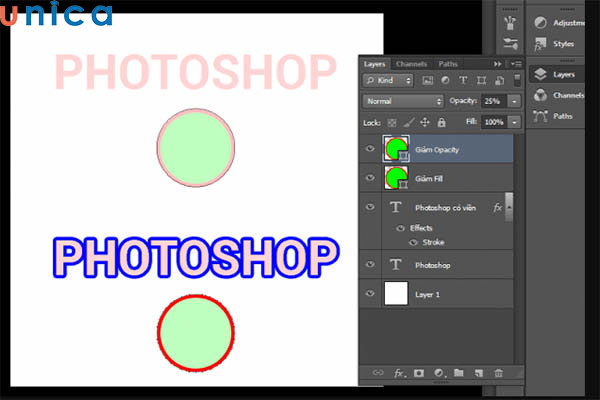Click the Link layers icon
The width and height of the screenshot is (600, 400).
pos(378,373)
